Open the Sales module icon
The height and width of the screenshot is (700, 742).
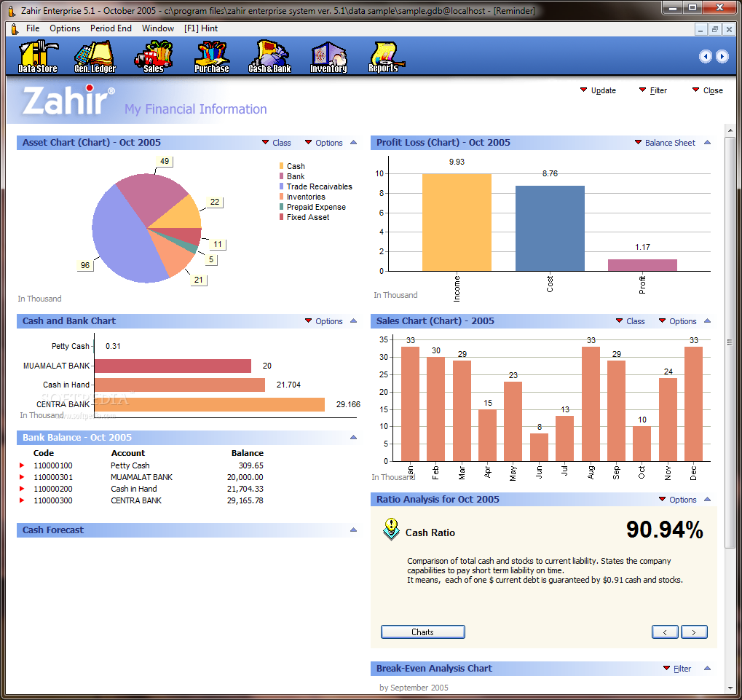click(154, 57)
